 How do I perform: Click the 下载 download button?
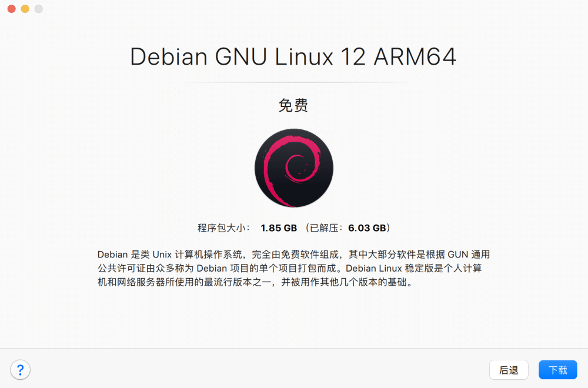557,370
